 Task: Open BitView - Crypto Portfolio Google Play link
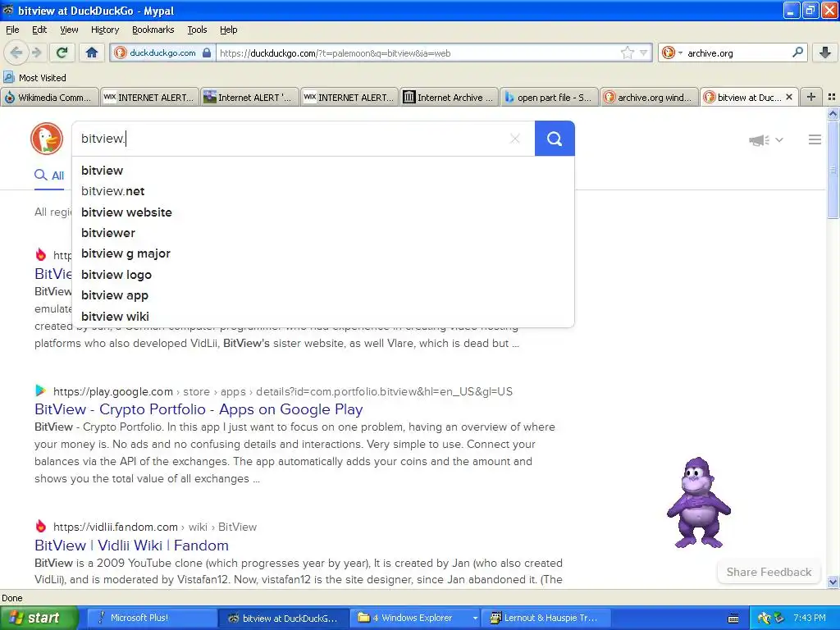tap(199, 409)
